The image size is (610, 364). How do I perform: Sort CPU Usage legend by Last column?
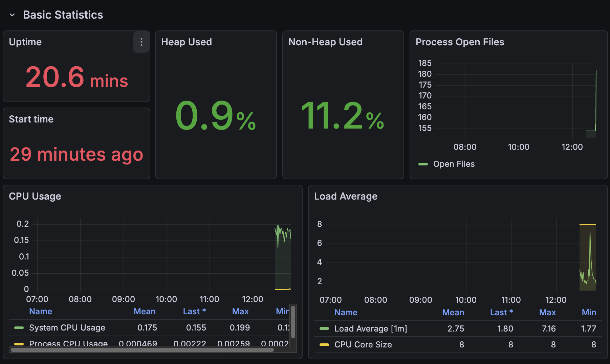pyautogui.click(x=194, y=311)
